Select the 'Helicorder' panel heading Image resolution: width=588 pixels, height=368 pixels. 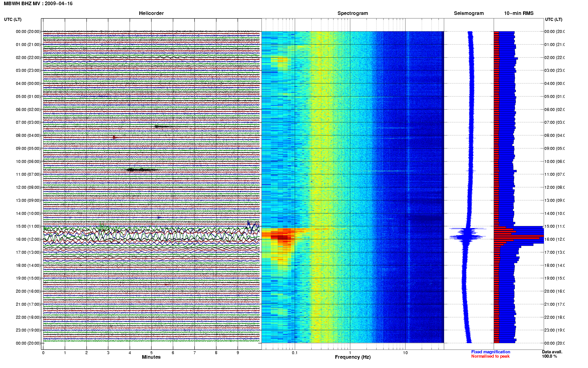click(151, 13)
